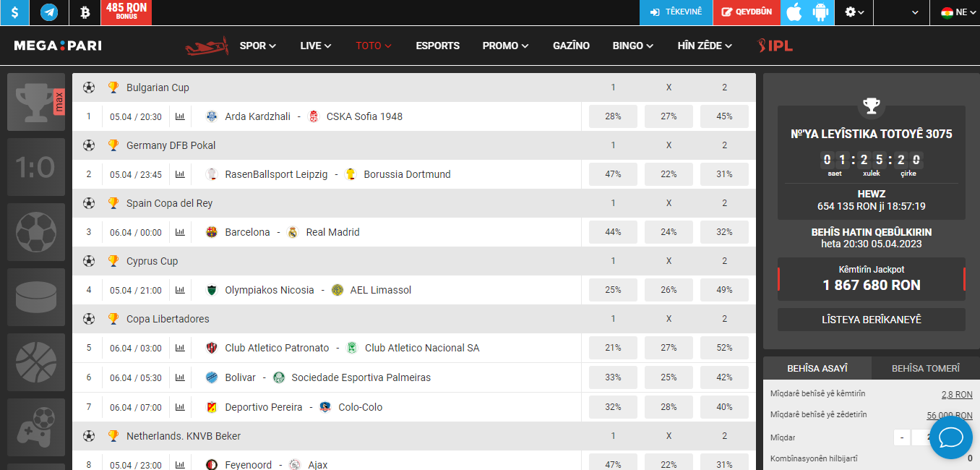This screenshot has width=980, height=470.
Task: Pick draw X (22%) for Leipzig vs Dortmund
Action: pos(669,174)
